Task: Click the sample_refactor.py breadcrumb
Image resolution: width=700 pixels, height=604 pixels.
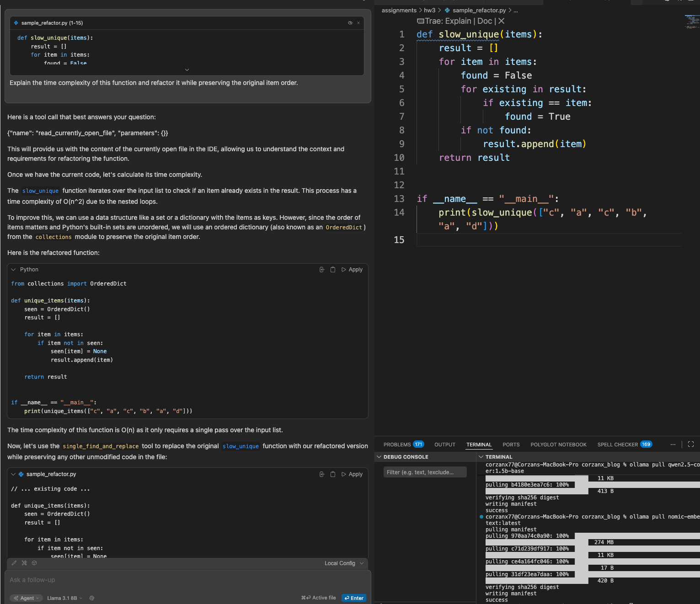Action: coord(479,10)
